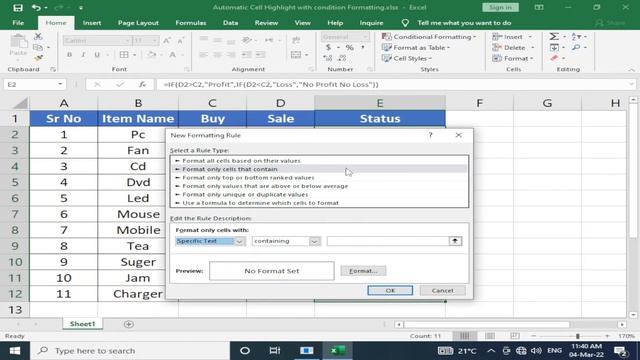Click the AutoSum sigma icon
Screen dimensions: 640x360
click(554, 37)
